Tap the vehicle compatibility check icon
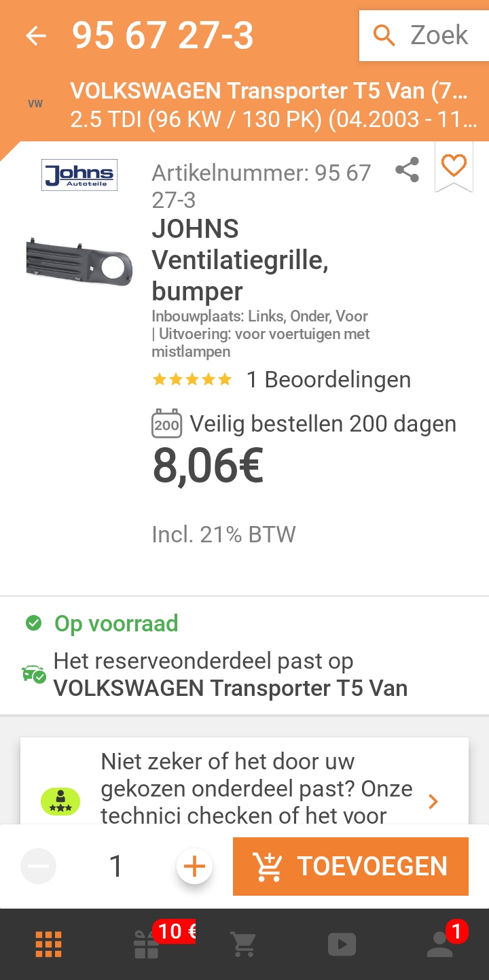This screenshot has width=489, height=980. click(x=34, y=675)
